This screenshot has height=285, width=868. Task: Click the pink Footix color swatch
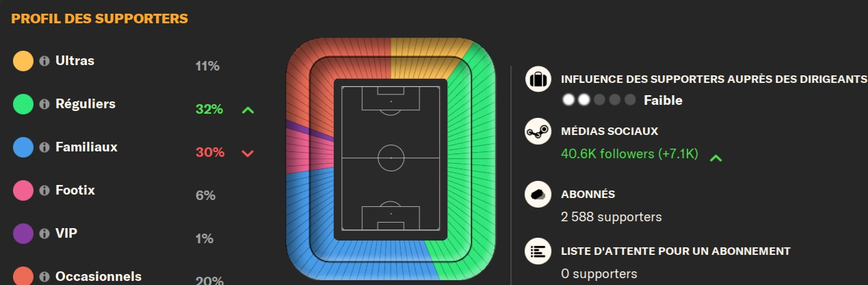pos(23,190)
